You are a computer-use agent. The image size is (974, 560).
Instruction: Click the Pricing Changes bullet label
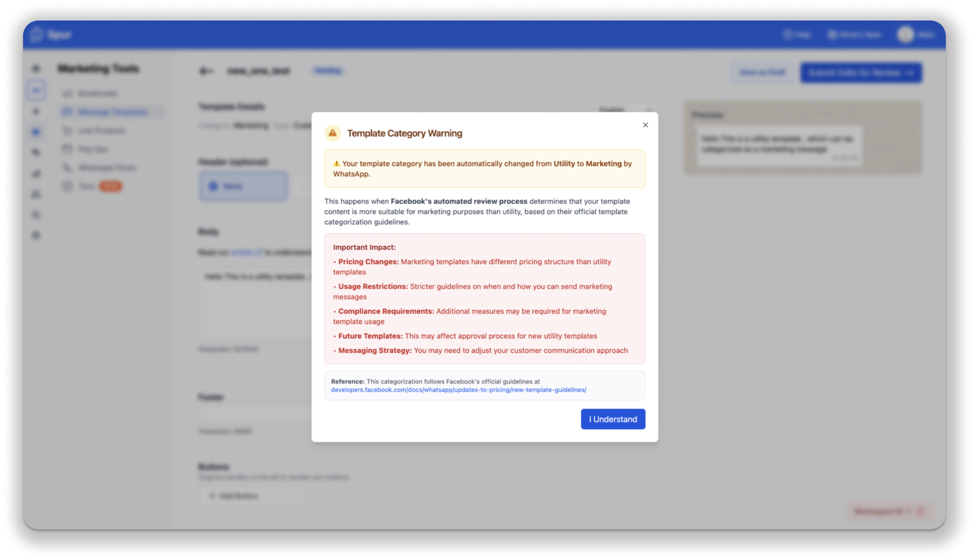[x=368, y=262]
